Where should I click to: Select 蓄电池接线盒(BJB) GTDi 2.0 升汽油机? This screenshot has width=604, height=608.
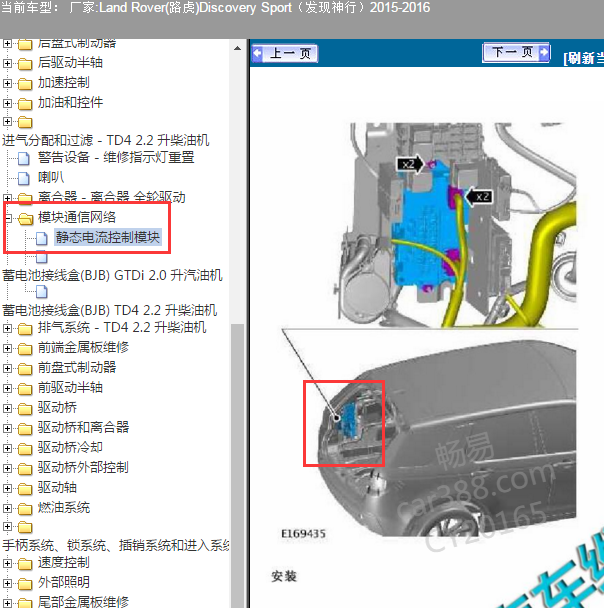pyautogui.click(x=112, y=275)
